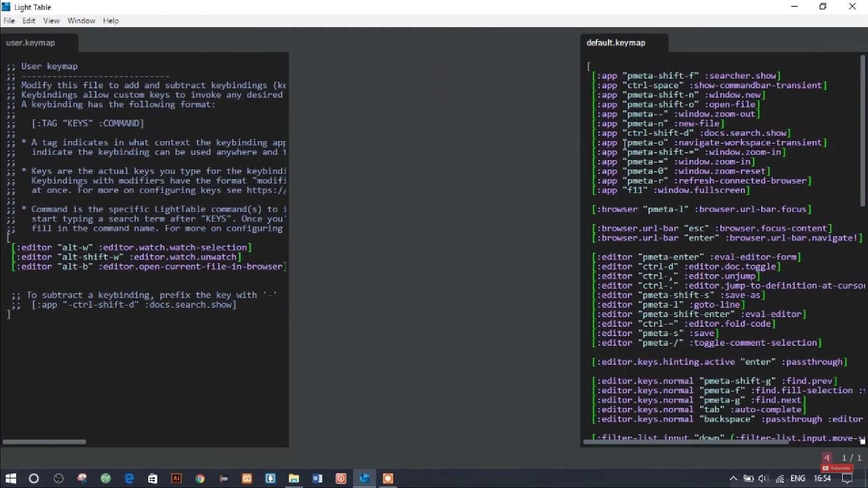This screenshot has width=868, height=488.
Task: Open the volume control icon
Action: click(x=763, y=478)
